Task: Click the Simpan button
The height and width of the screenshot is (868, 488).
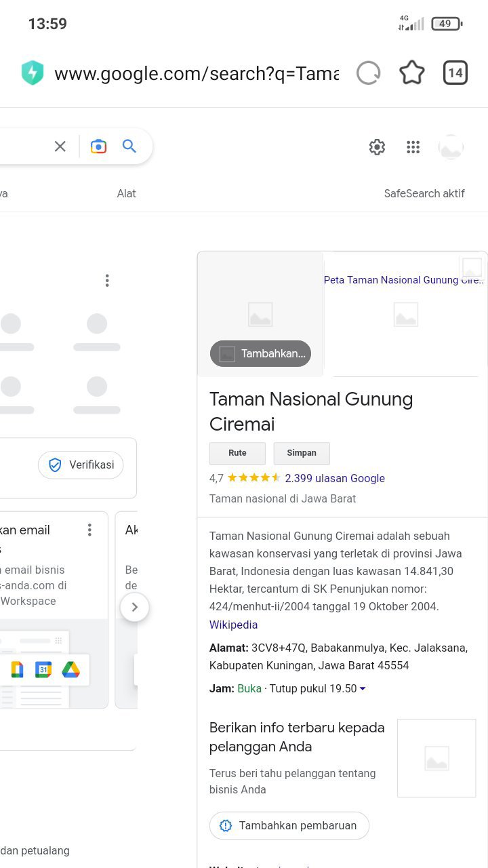Action: [x=302, y=453]
